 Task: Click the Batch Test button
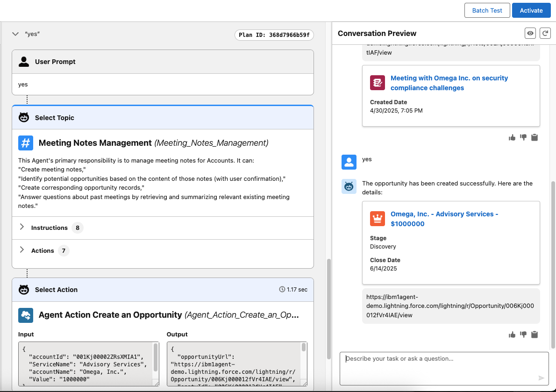point(487,10)
